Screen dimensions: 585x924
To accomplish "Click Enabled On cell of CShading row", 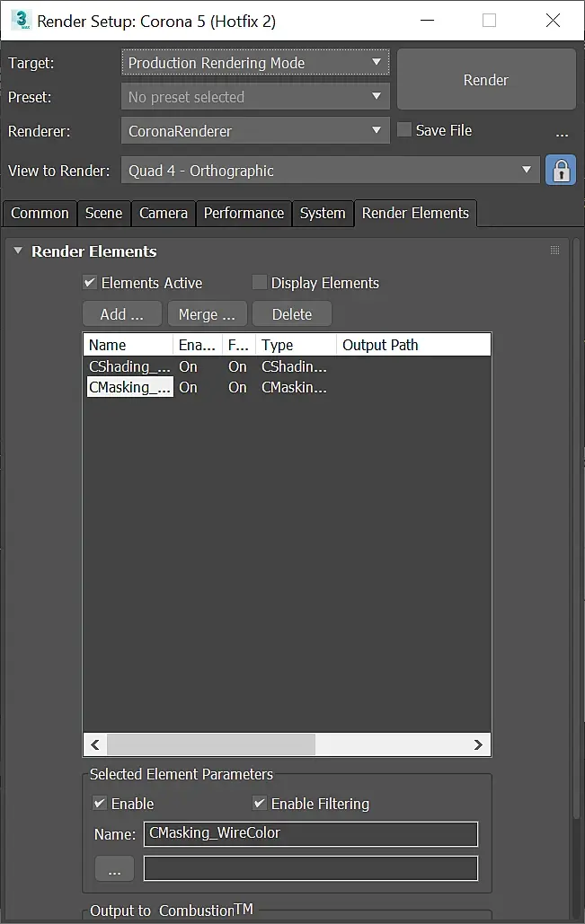I will pyautogui.click(x=188, y=366).
